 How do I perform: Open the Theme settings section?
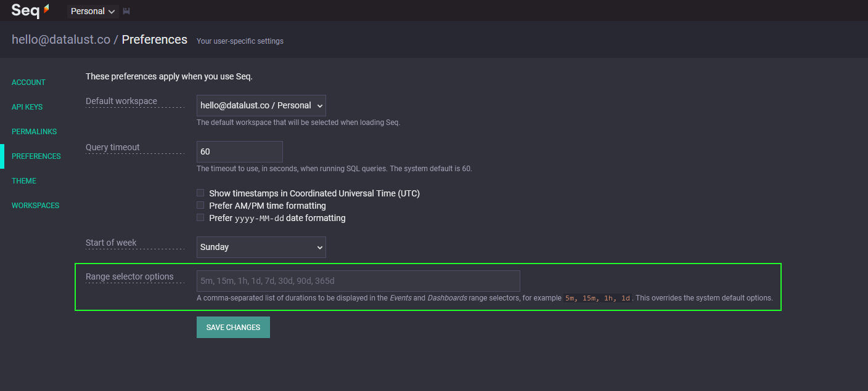point(24,181)
